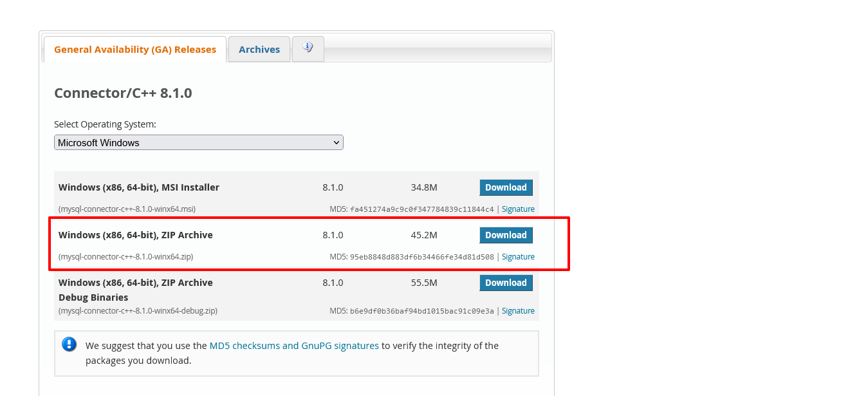Click the Connector/C++ 8.1.0 heading
Viewport: 868px width, 396px height.
(123, 93)
